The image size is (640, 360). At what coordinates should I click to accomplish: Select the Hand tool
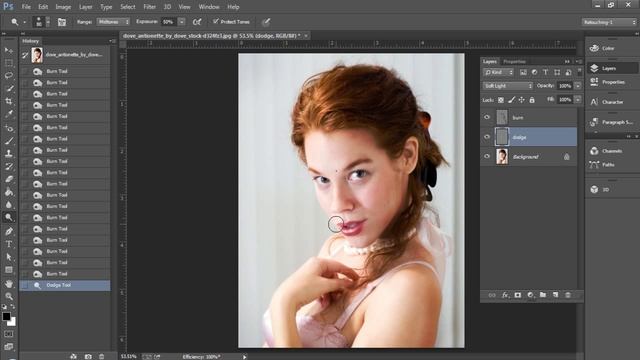click(9, 284)
